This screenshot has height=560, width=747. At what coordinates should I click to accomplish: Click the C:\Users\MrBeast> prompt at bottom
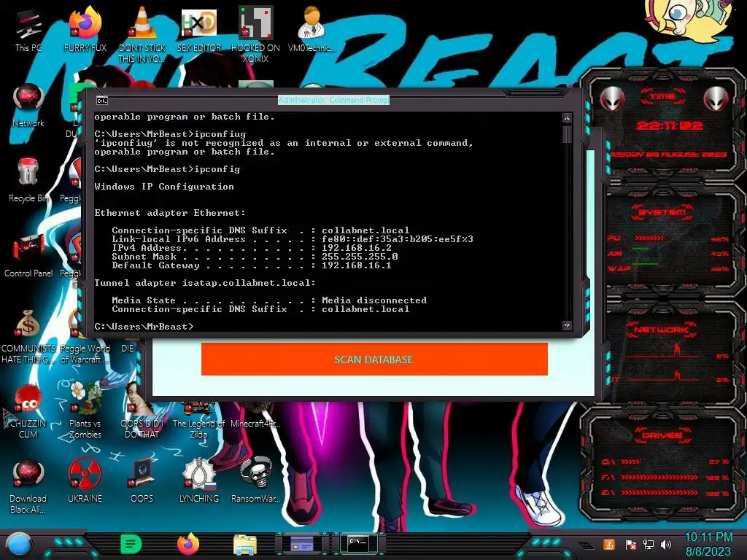tap(144, 327)
